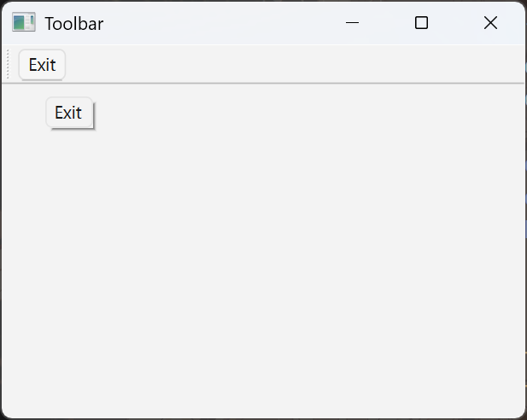Image resolution: width=527 pixels, height=420 pixels.
Task: Click the "Toolbar" title text
Action: [x=74, y=24]
